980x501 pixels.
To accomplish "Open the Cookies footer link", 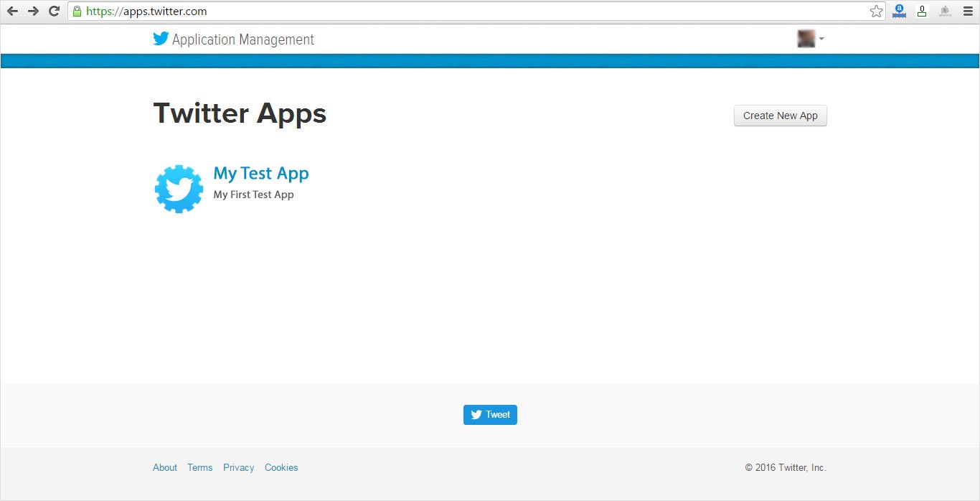I will point(281,467).
